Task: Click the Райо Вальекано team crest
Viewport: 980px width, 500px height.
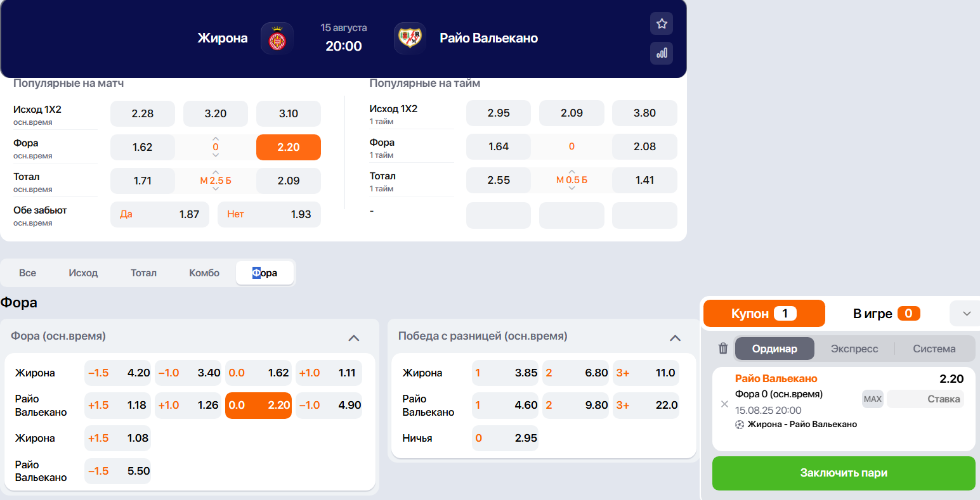Action: [410, 39]
